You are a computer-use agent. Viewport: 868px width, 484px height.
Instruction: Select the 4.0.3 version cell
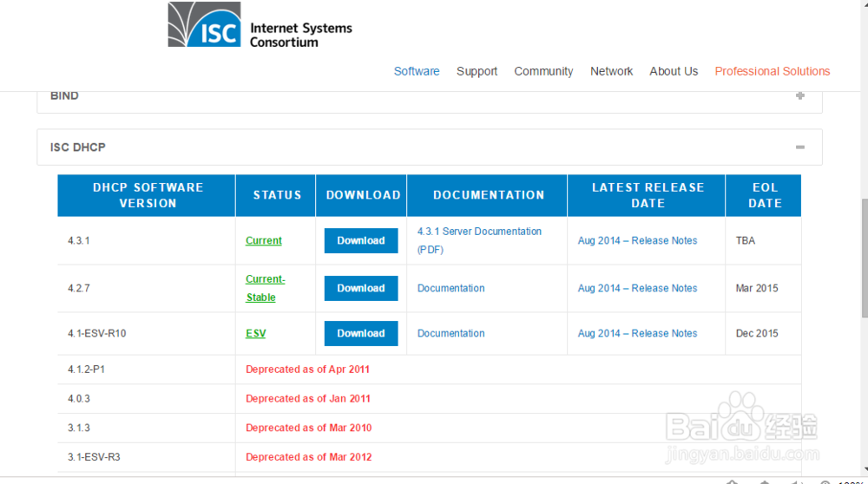[x=147, y=399]
